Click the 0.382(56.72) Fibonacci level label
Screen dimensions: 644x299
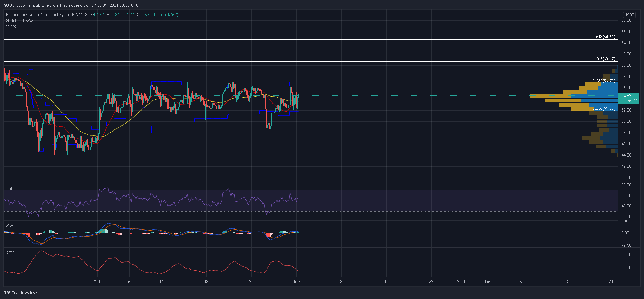[x=604, y=81]
